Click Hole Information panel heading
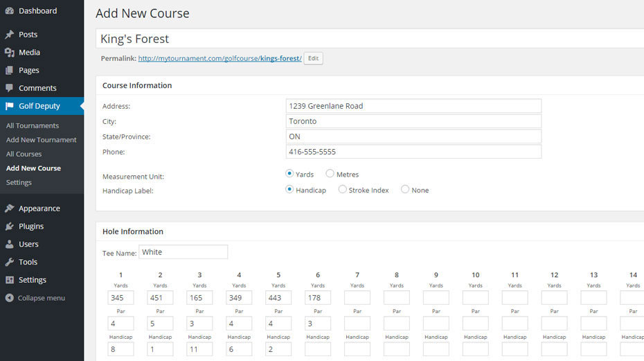The height and width of the screenshot is (361, 644). [x=133, y=231]
